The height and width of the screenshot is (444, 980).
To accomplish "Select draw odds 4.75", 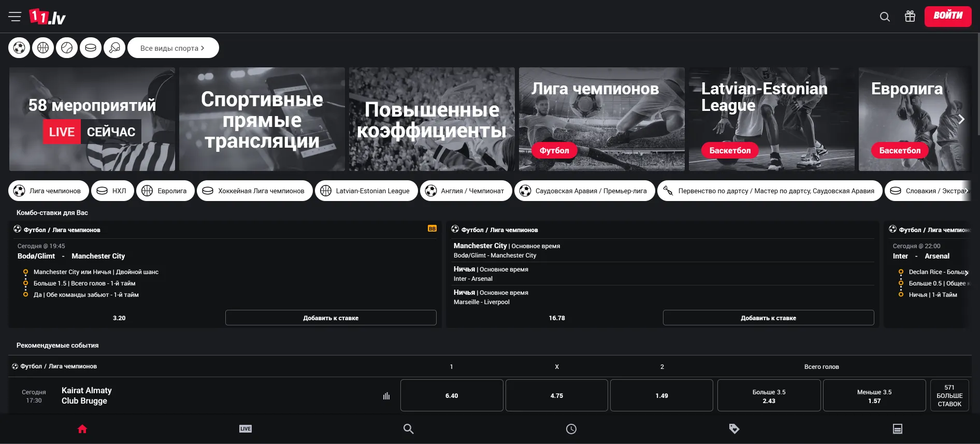I will (x=556, y=395).
